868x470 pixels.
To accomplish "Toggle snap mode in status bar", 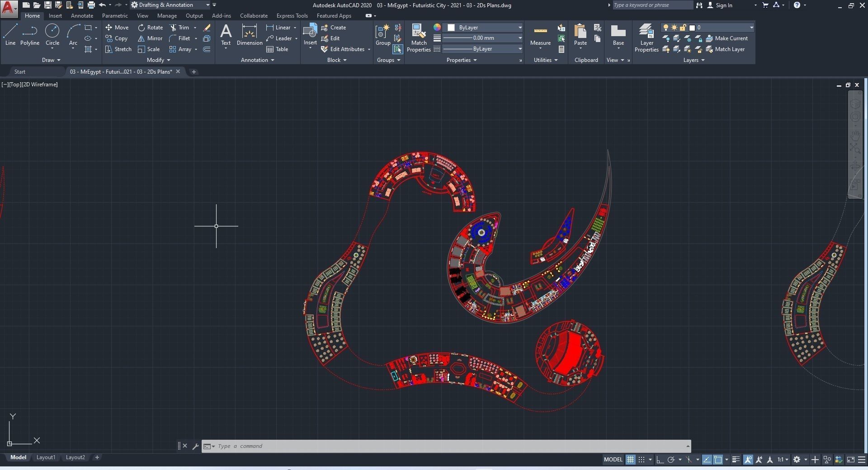I will point(641,460).
